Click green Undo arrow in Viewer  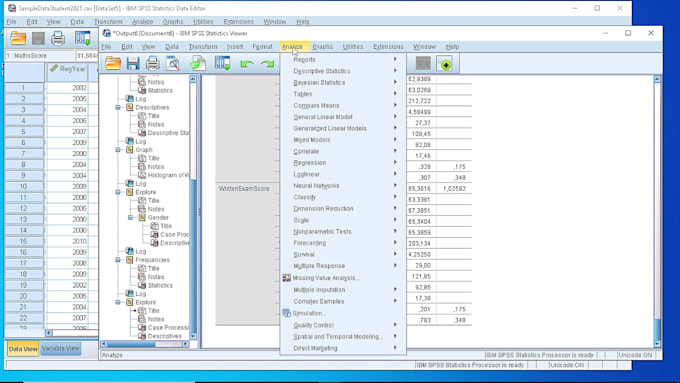point(247,64)
